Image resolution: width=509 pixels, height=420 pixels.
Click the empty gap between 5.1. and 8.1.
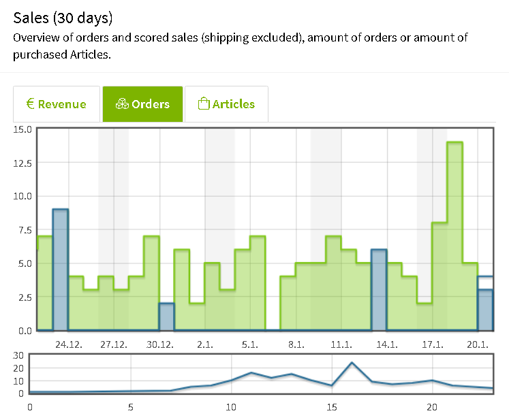(273, 300)
